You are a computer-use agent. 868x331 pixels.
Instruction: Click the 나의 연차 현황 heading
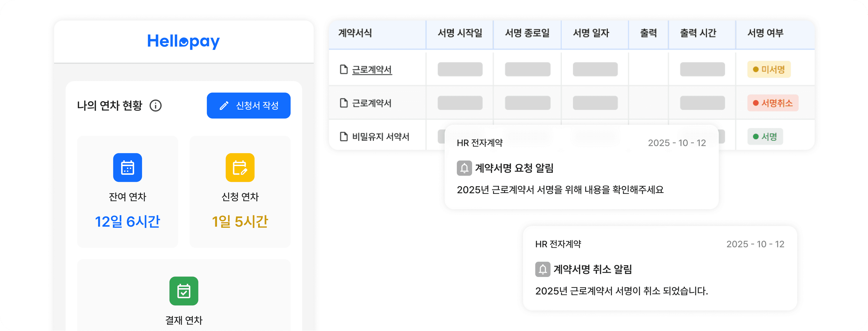pyautogui.click(x=110, y=106)
